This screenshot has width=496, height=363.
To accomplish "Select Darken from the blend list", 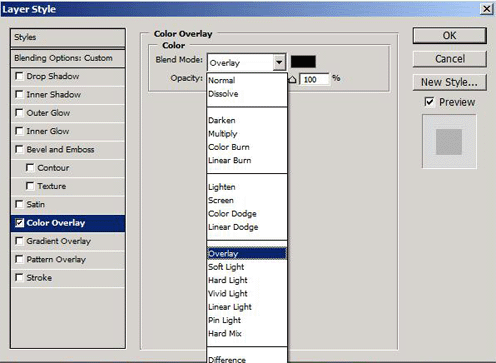I will [x=247, y=120].
